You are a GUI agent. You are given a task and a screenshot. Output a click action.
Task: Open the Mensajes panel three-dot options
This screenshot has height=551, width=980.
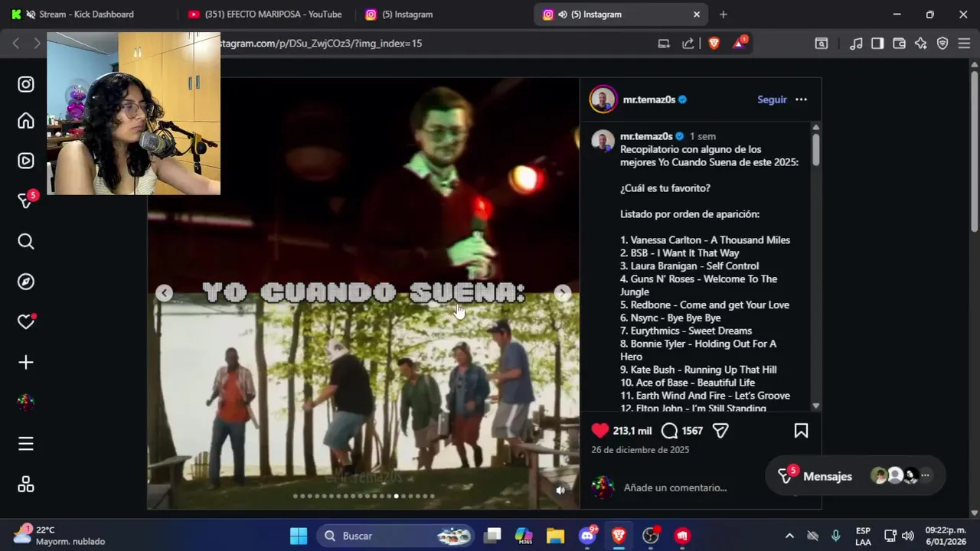pyautogui.click(x=925, y=476)
